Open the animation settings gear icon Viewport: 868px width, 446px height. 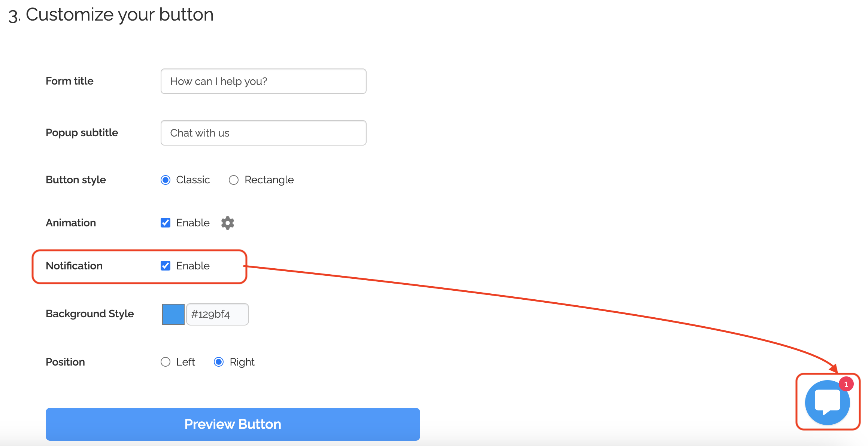pos(227,223)
